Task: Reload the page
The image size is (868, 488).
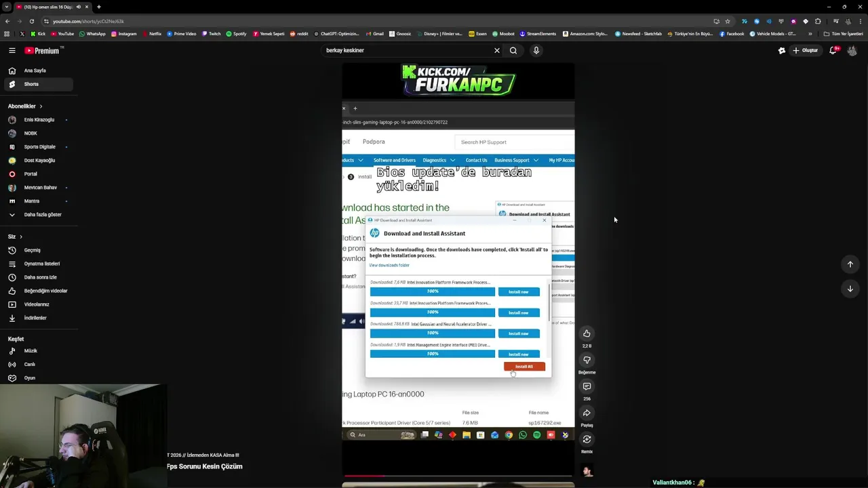Action: click(x=31, y=21)
